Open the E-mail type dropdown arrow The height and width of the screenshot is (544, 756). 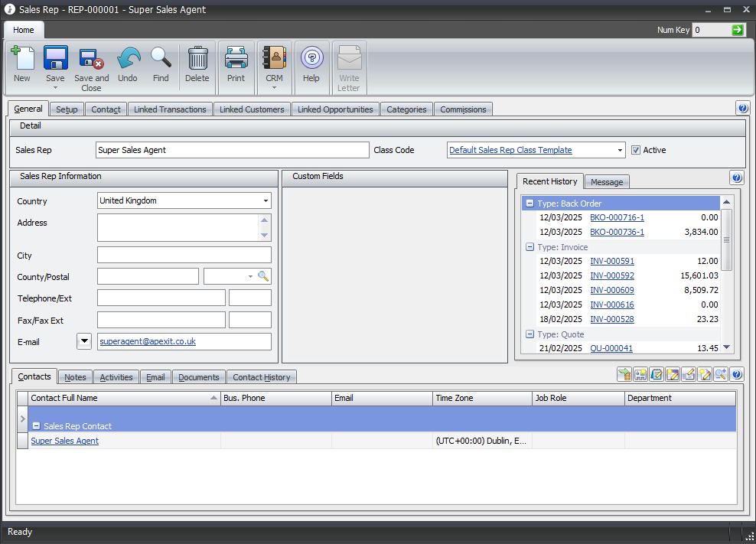[x=84, y=341]
